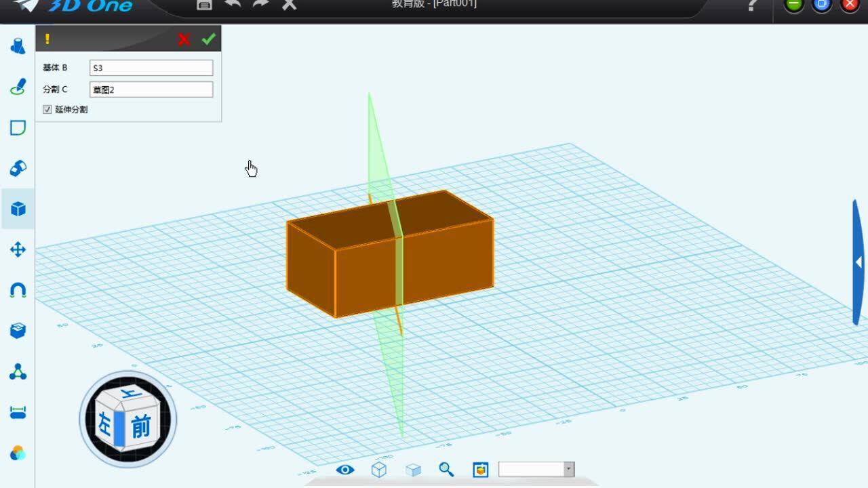Click the 上 face of the view cube

click(x=131, y=393)
